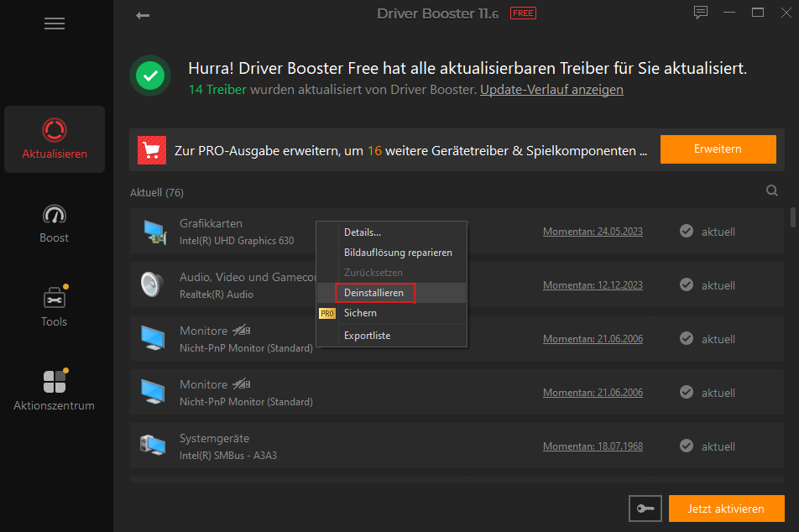The image size is (799, 532).
Task: Click the red shopping cart icon
Action: pyautogui.click(x=152, y=150)
